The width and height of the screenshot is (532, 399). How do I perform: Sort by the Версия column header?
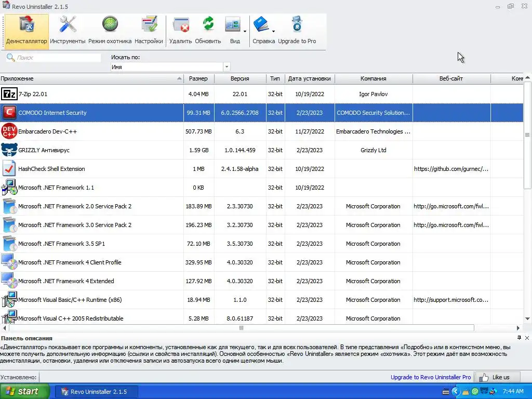pos(240,78)
